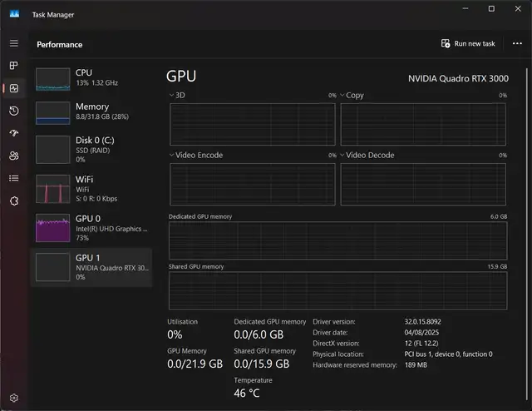Maximize the Task Manager window

tap(491, 8)
